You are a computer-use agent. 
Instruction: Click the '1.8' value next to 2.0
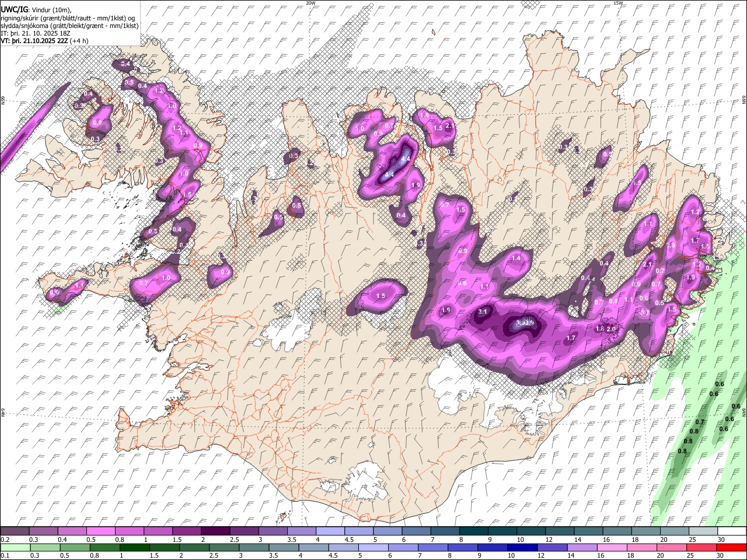(x=600, y=329)
